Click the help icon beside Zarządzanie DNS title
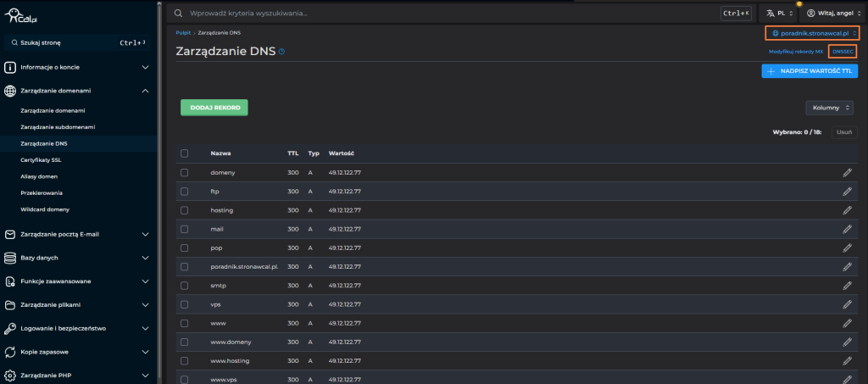The image size is (868, 384). click(x=281, y=52)
